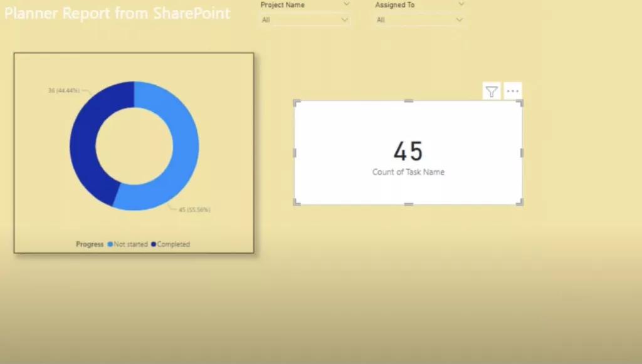
Task: Click the filter funnel icon above card
Action: [492, 91]
